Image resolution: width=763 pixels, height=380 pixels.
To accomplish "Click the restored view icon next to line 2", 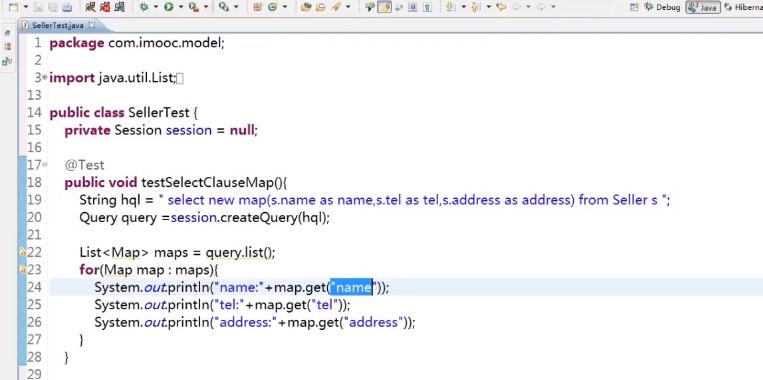I will click(x=7, y=61).
